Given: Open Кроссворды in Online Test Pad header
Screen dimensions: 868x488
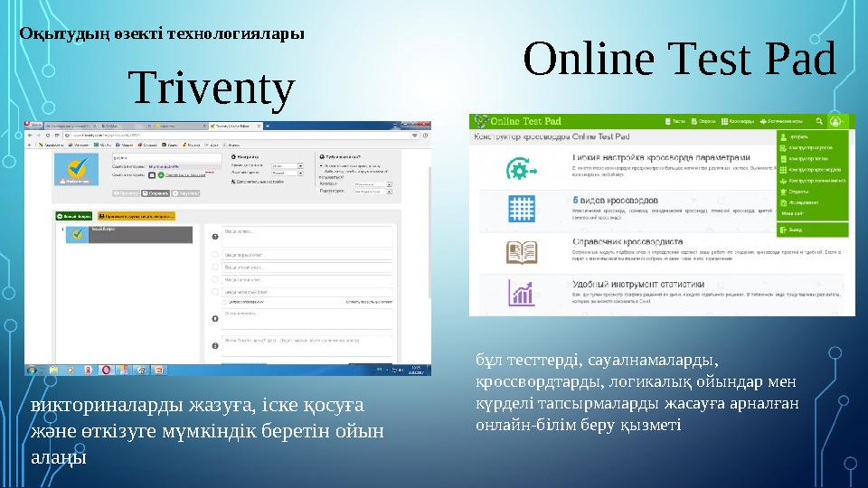Looking at the screenshot, I should click(738, 121).
